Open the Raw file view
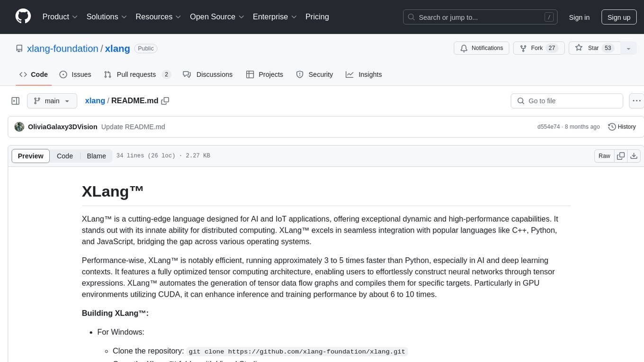 tap(604, 156)
